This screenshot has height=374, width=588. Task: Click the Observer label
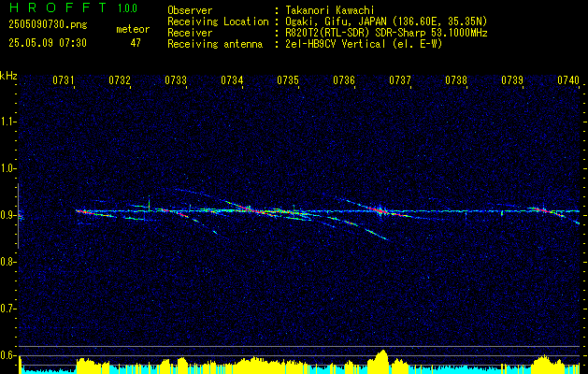tap(190, 10)
